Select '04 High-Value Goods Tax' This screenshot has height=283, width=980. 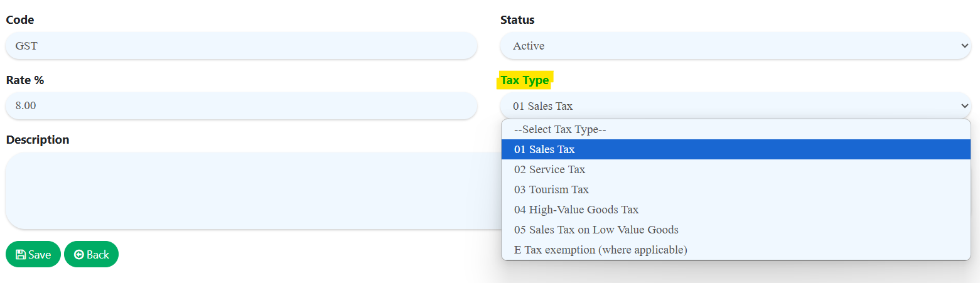coord(736,210)
